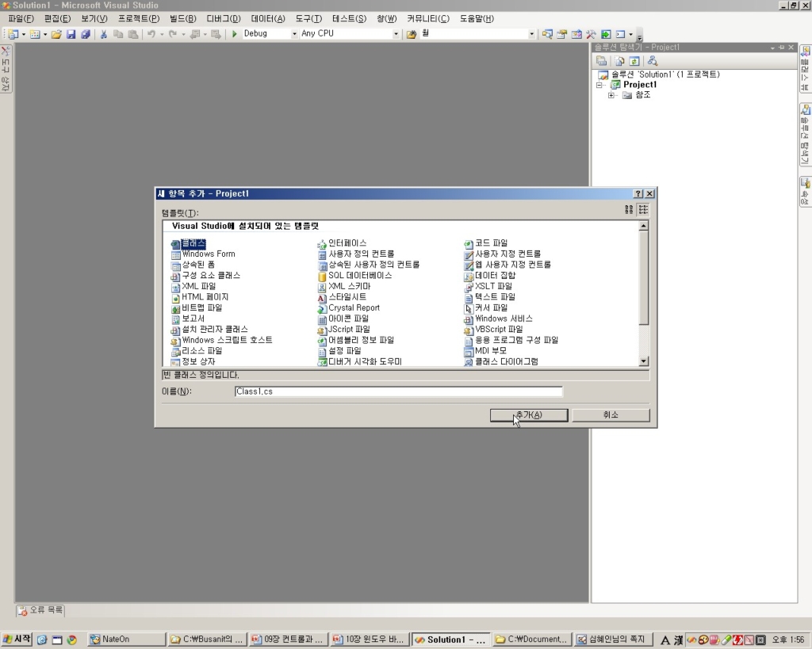Select the 스타일시트 template
Viewport: 812px width, 649px height.
point(342,297)
